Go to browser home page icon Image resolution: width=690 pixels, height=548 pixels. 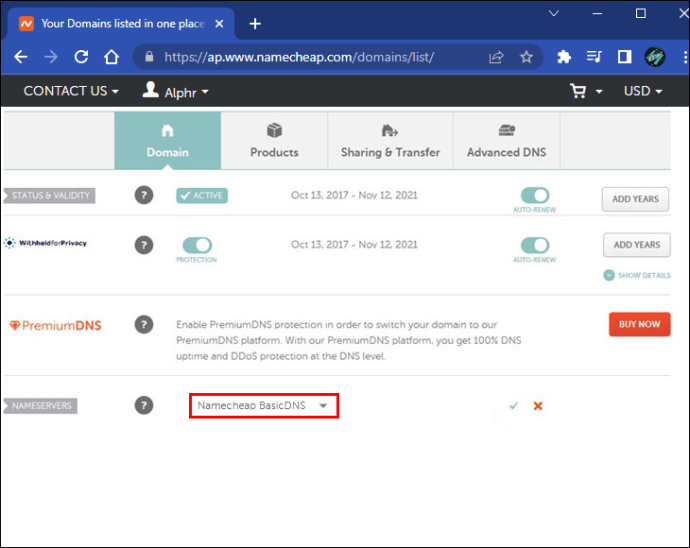111,57
